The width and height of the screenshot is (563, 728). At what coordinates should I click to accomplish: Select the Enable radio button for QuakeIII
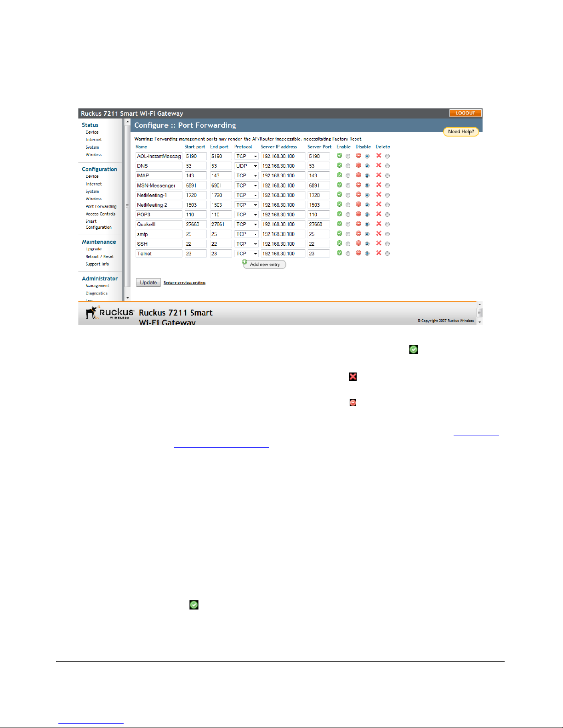click(348, 224)
